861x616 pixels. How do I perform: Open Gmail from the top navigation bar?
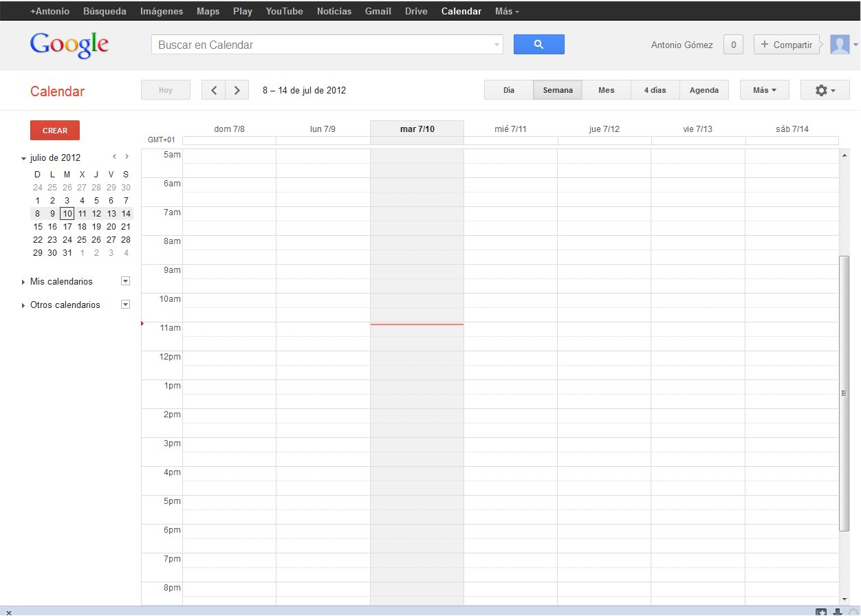point(378,11)
